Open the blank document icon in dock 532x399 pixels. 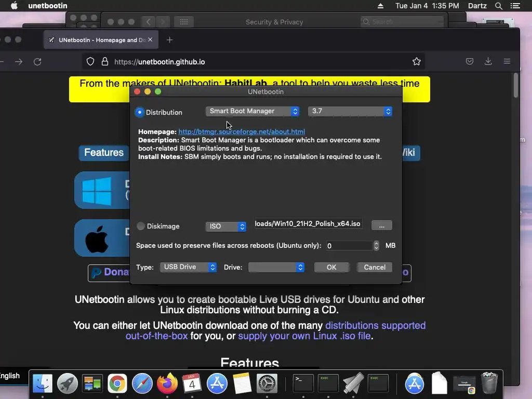click(x=440, y=383)
